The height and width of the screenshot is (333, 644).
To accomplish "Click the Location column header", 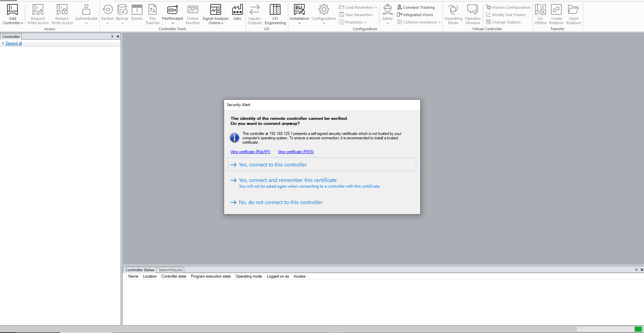I will click(x=149, y=276).
